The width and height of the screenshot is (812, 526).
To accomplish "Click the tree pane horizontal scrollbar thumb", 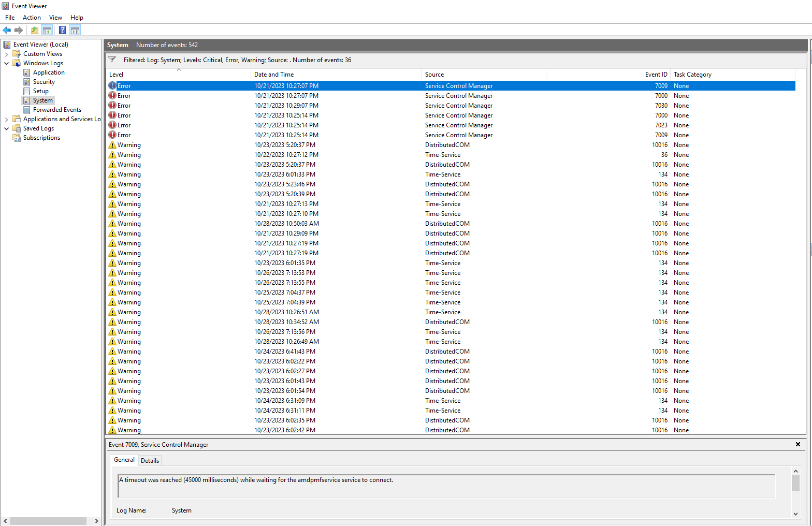I will click(x=48, y=521).
